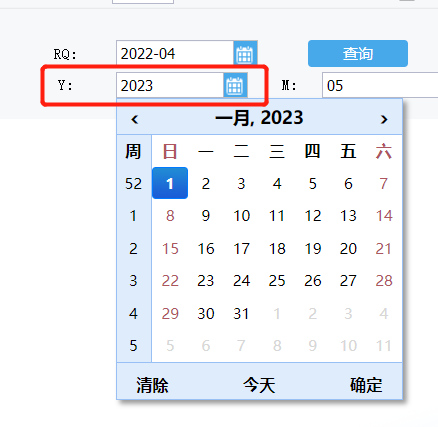
Task: Select January 9 in calendar
Action: [206, 216]
